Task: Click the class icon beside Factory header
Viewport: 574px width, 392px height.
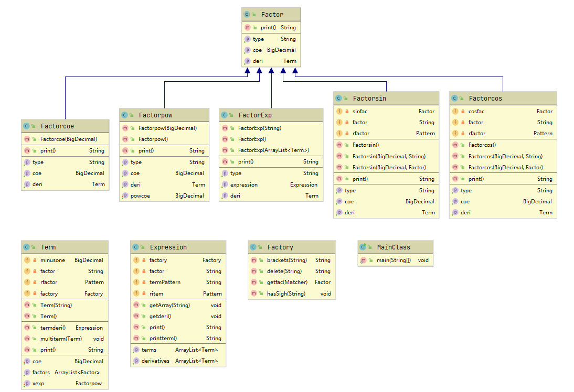Action: click(x=253, y=247)
